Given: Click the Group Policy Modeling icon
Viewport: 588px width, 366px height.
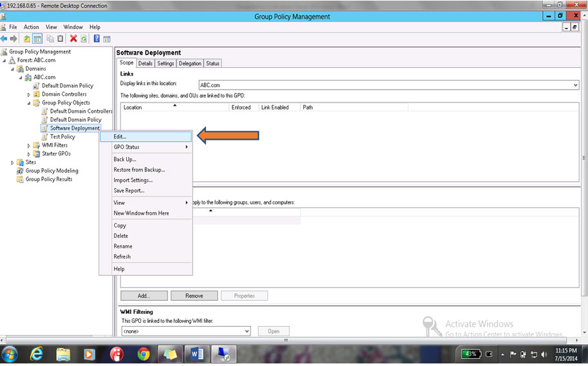Looking at the screenshot, I should point(20,171).
